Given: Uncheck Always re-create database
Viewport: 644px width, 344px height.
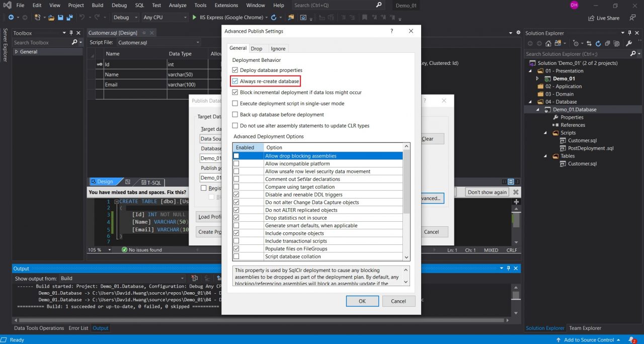Looking at the screenshot, I should pos(235,81).
